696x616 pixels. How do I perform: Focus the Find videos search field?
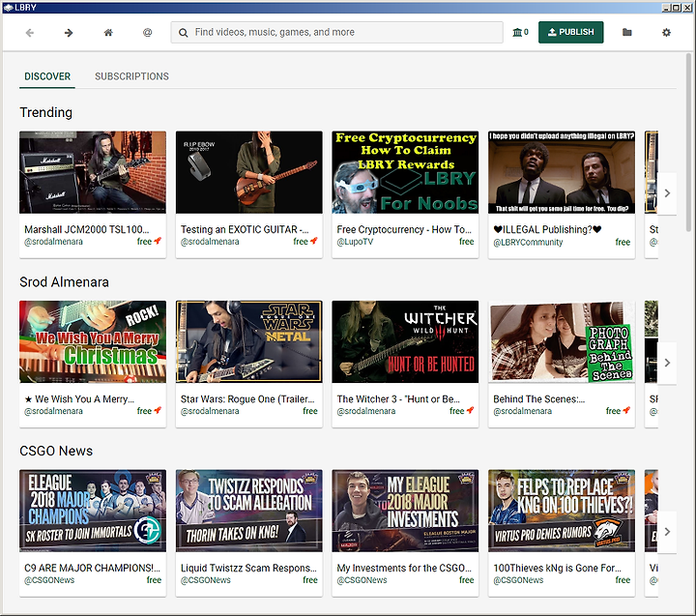click(337, 33)
